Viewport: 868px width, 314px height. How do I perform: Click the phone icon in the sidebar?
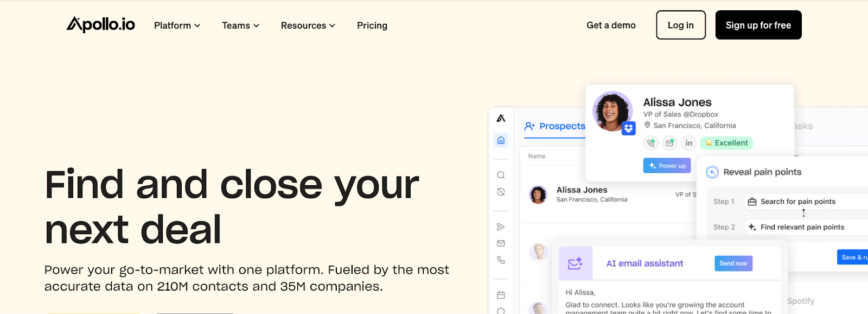(501, 260)
